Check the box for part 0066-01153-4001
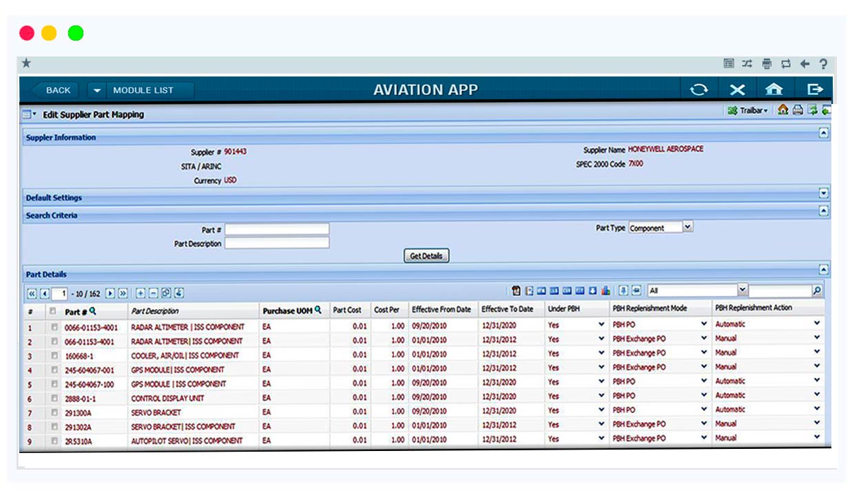This screenshot has width=861, height=504. tap(54, 327)
